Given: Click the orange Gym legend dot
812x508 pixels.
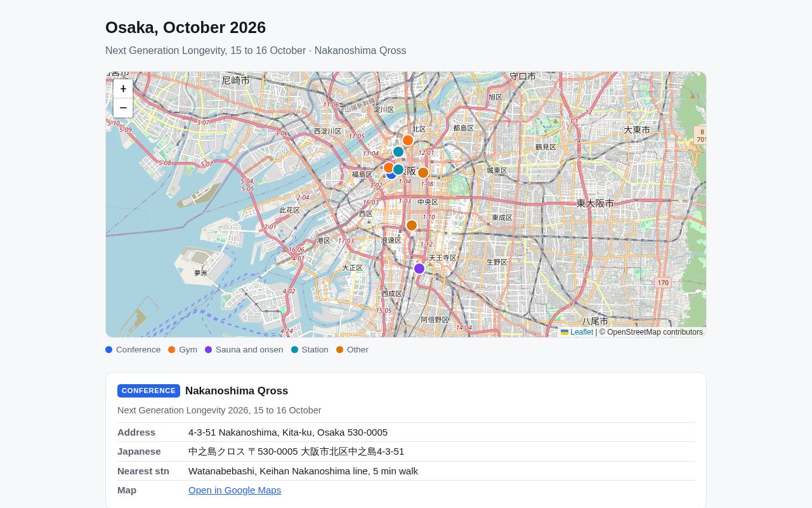Looking at the screenshot, I should (172, 350).
